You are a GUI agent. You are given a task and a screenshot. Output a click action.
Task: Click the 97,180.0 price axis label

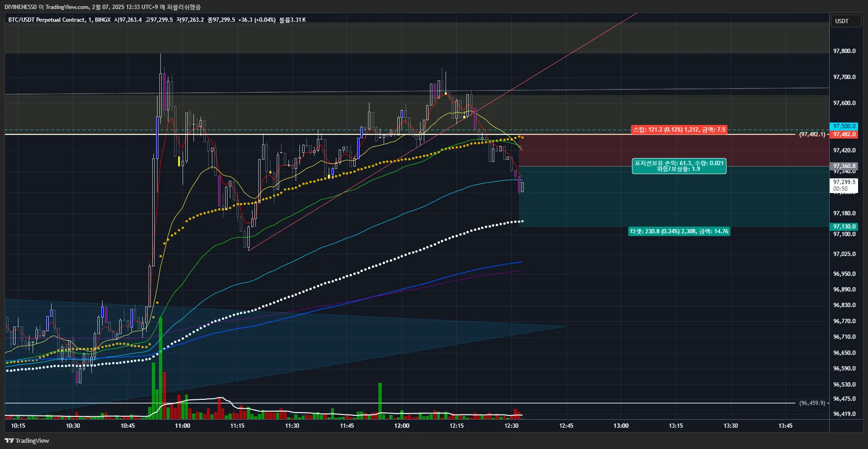point(844,213)
